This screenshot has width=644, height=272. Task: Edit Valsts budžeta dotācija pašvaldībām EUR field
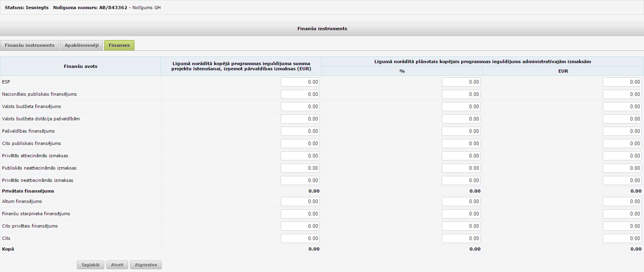pos(622,119)
